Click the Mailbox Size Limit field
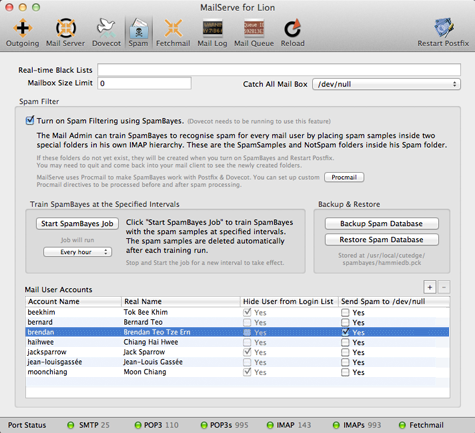 click(x=144, y=83)
